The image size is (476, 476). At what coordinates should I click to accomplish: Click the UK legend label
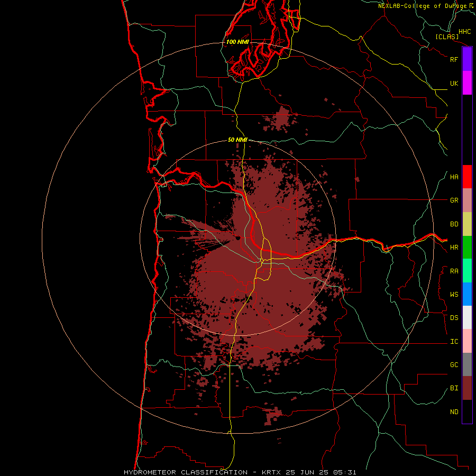pyautogui.click(x=454, y=83)
